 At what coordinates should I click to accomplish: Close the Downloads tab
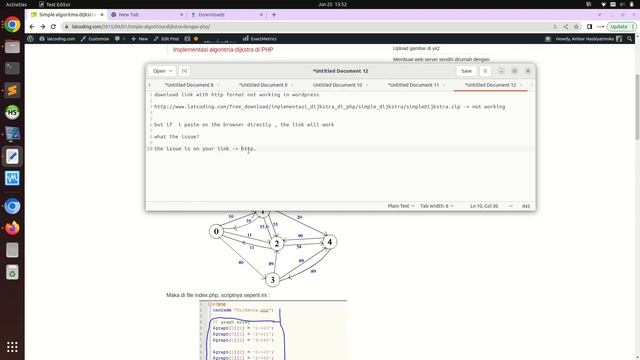(x=261, y=15)
